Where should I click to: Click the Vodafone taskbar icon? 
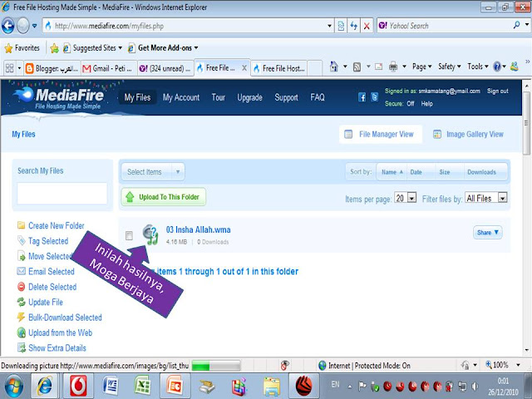click(78, 386)
